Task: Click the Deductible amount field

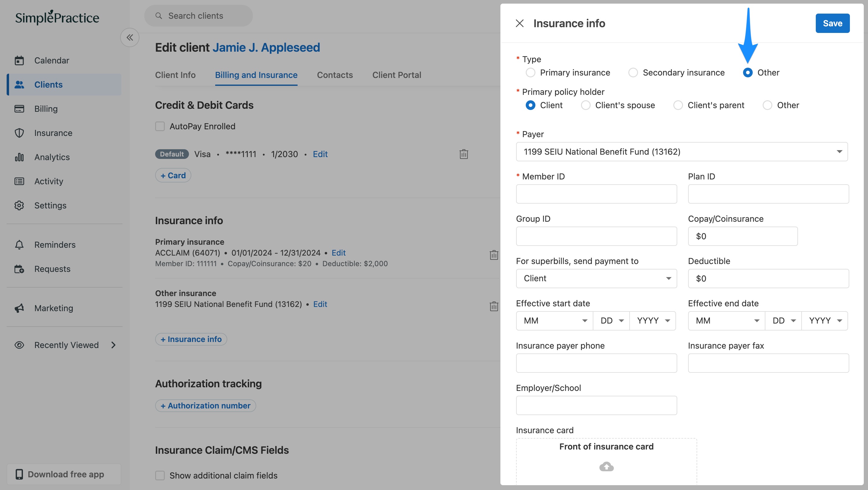Action: click(768, 279)
